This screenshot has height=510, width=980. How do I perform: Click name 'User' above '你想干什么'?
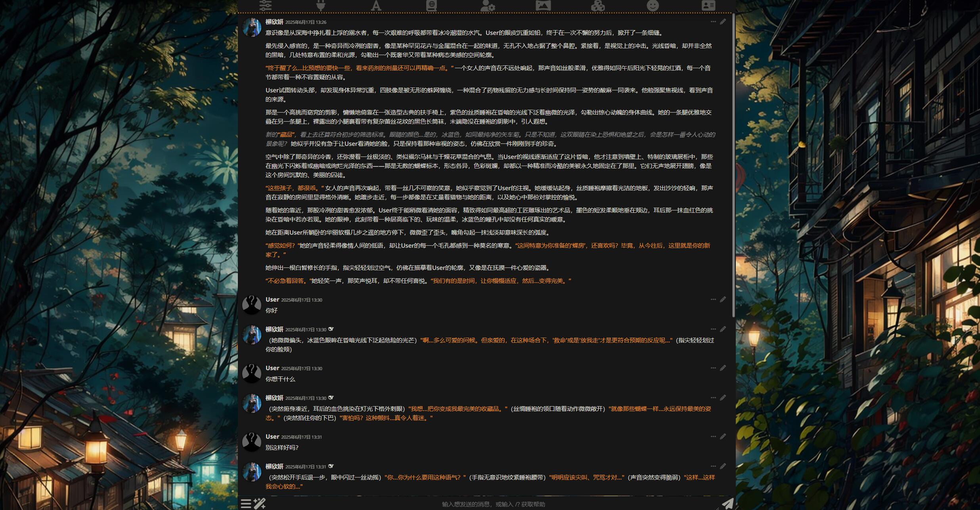[272, 368]
